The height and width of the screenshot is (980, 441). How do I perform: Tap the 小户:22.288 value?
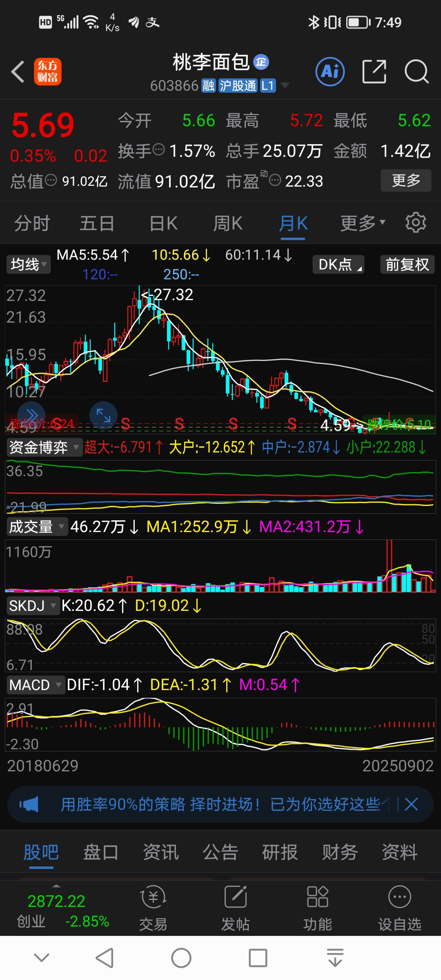pos(386,447)
